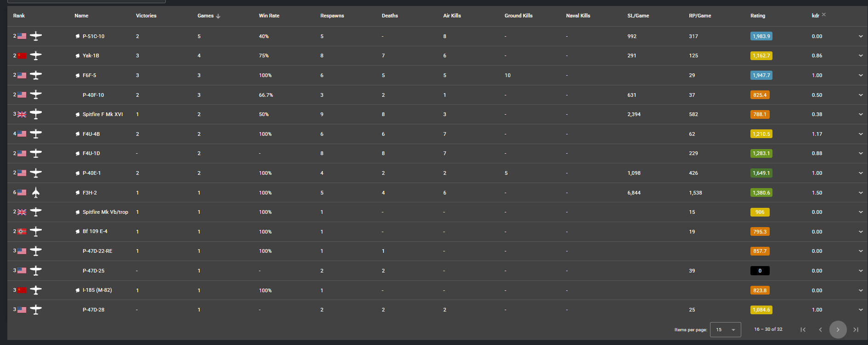Remove the kdr column with its X icon

[824, 15]
